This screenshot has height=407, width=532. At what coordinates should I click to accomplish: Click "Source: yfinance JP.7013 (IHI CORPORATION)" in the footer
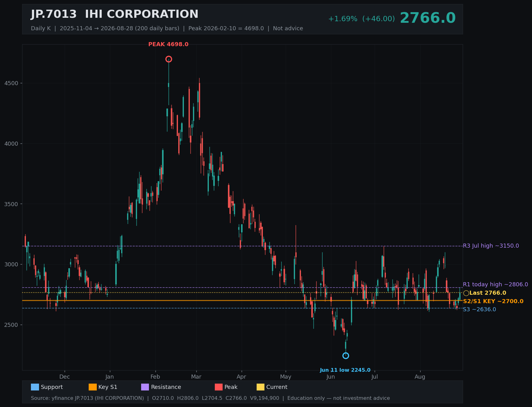tap(87, 398)
